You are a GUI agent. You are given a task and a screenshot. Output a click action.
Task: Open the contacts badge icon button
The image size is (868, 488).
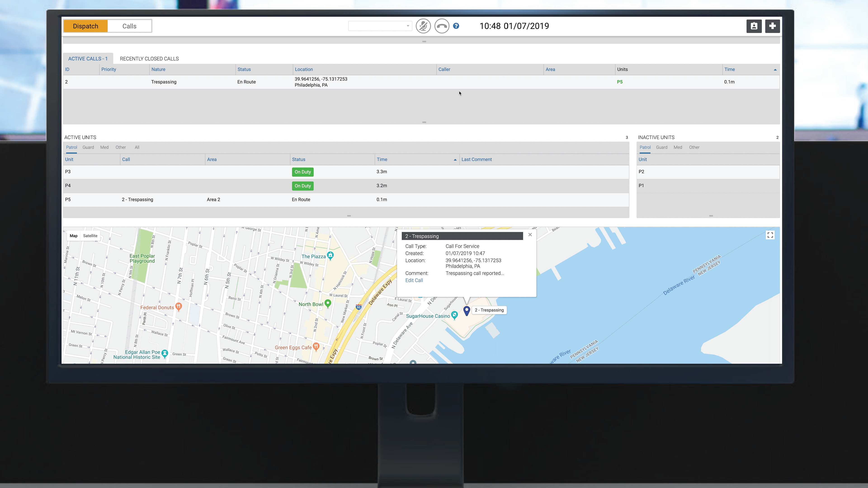(x=754, y=26)
